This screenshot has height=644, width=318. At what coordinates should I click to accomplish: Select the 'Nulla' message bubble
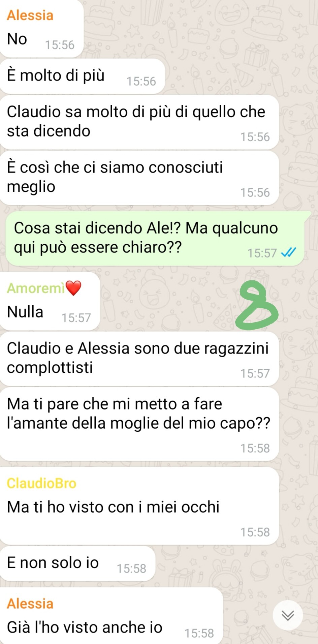(x=50, y=301)
